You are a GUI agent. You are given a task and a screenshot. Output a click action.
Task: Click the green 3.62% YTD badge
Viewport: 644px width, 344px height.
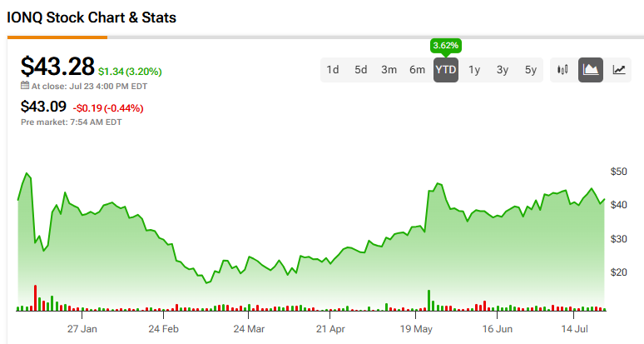(446, 45)
